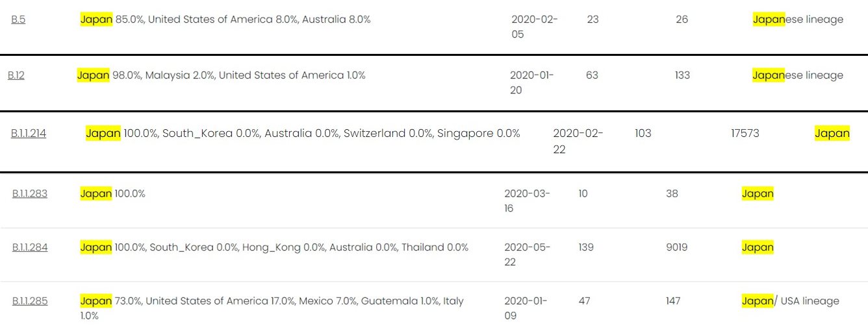The width and height of the screenshot is (868, 335).
Task: Click the 2020-01-09 date cell
Action: (526, 308)
